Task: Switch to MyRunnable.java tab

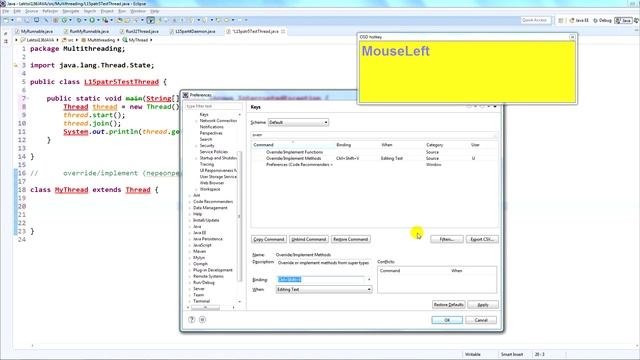Action: [x=34, y=31]
